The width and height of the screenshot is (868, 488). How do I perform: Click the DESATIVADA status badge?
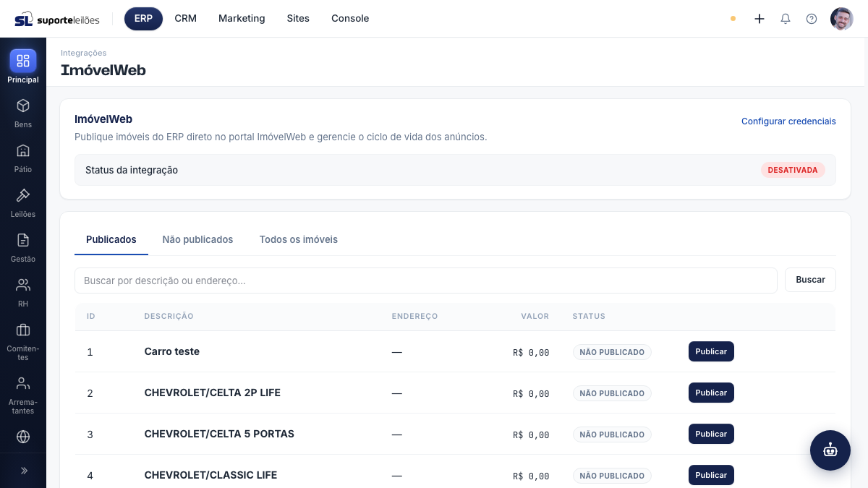click(793, 170)
